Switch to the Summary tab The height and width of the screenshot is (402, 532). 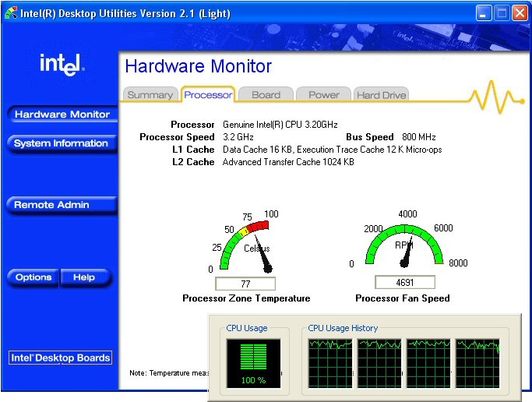point(150,95)
